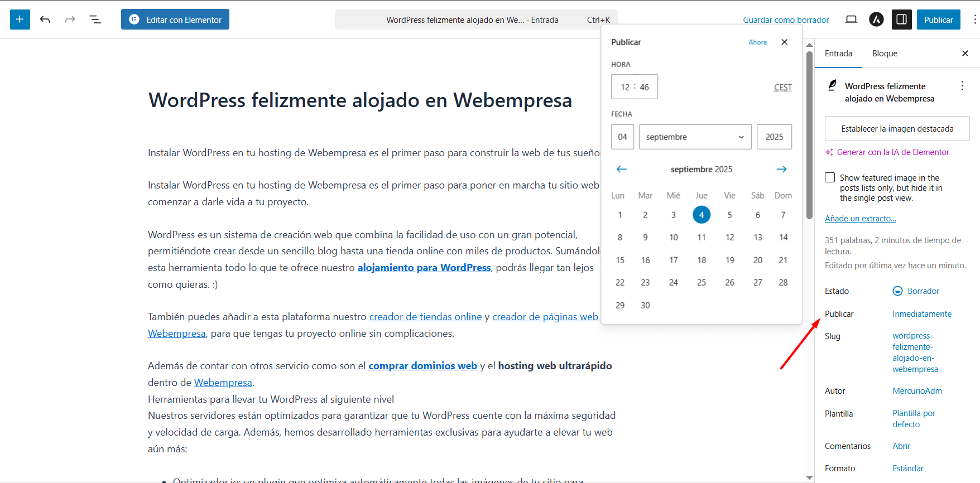Redo the undone change

pos(70,20)
